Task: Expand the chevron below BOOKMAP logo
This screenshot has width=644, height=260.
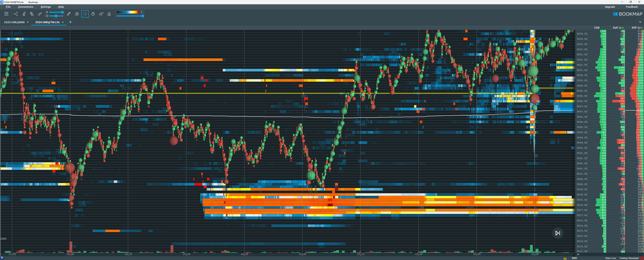Action: (x=640, y=22)
